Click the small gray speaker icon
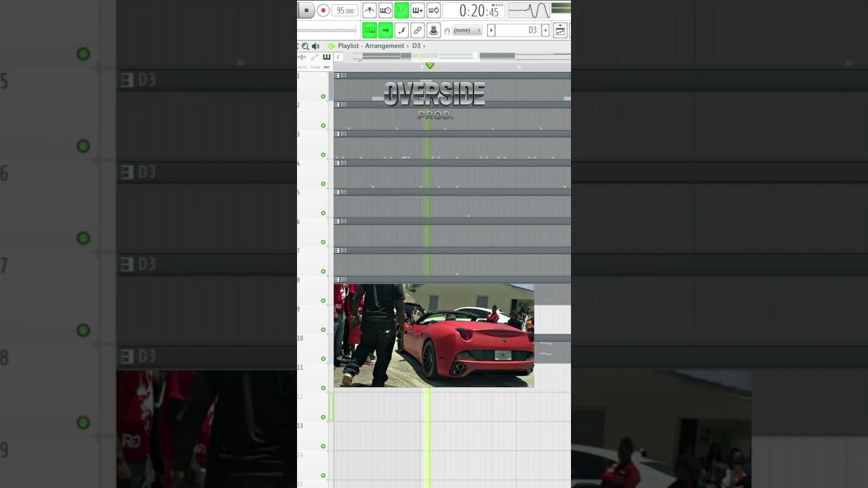 [315, 46]
